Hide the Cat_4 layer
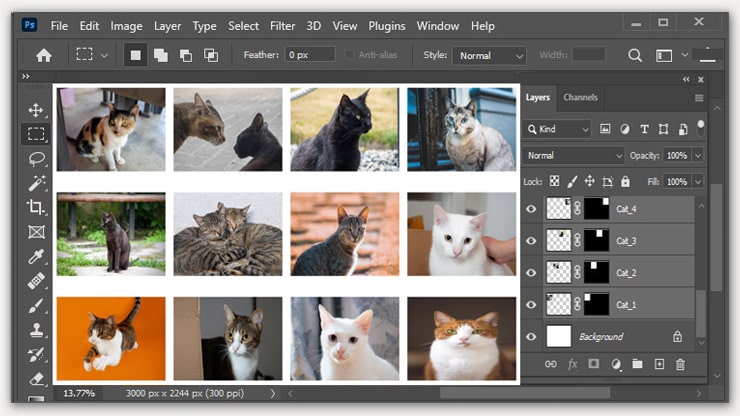 click(531, 209)
